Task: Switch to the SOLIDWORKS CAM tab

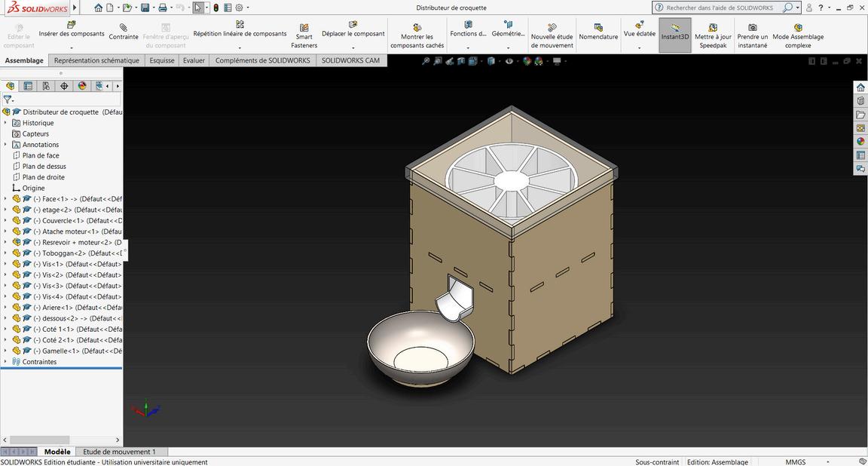Action: pyautogui.click(x=350, y=60)
